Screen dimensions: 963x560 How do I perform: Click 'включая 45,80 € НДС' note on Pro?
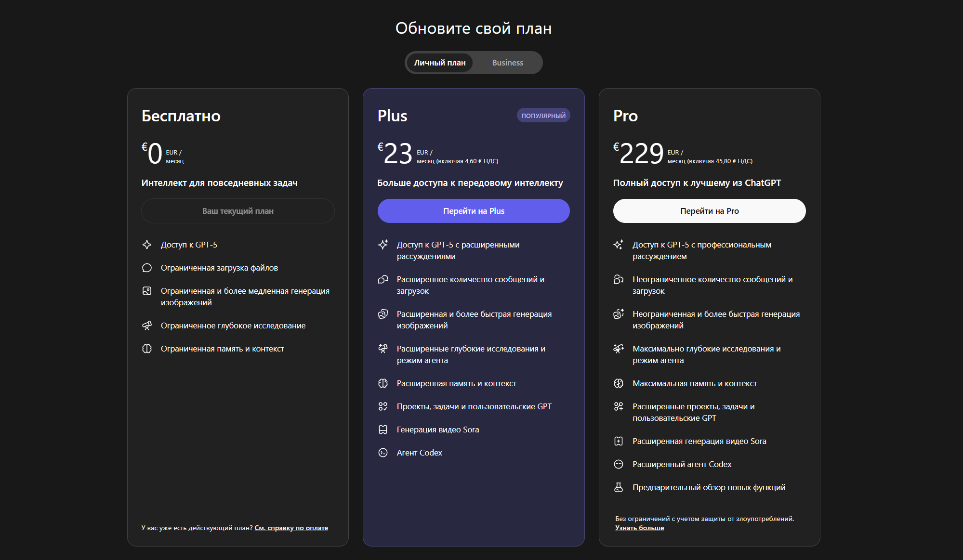[x=720, y=161]
